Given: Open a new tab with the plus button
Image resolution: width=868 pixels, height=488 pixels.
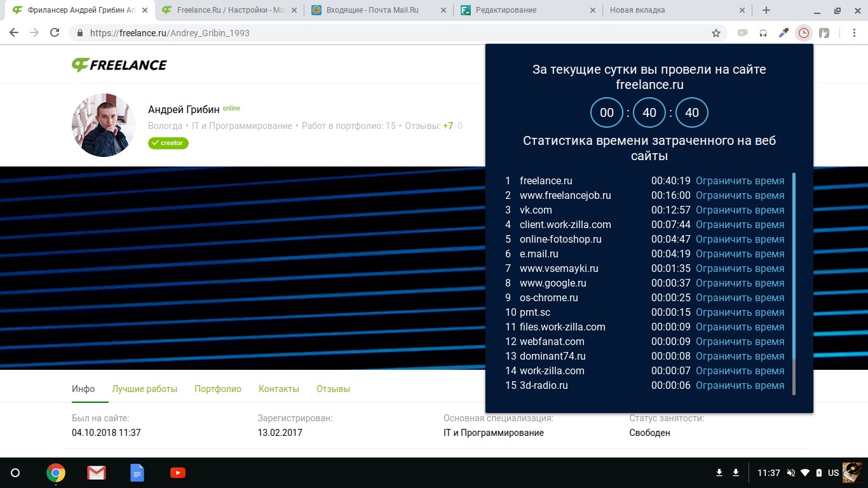Looking at the screenshot, I should coord(766,10).
